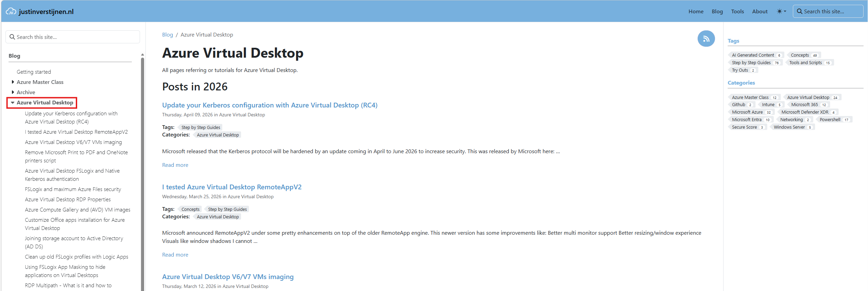The height and width of the screenshot is (291, 868).
Task: Select the AI Generated Content tag
Action: [x=753, y=55]
